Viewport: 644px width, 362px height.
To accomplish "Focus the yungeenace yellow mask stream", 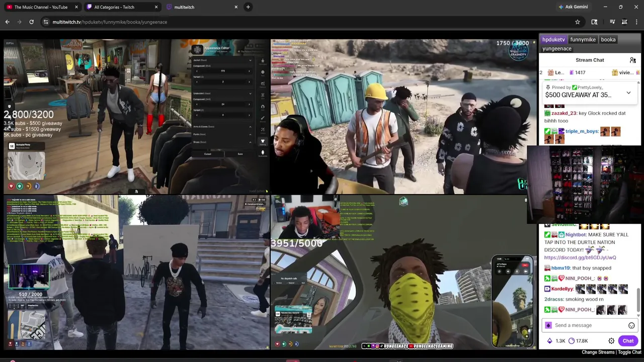I will (x=404, y=273).
